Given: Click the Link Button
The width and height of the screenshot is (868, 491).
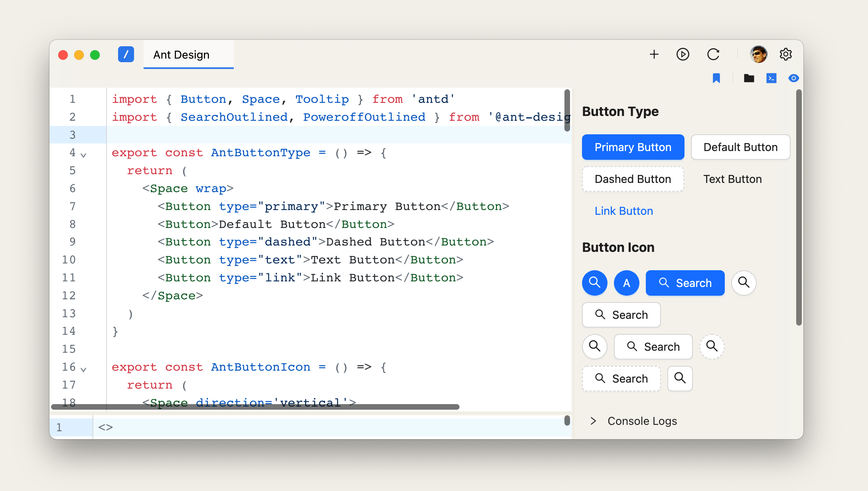Looking at the screenshot, I should [623, 211].
